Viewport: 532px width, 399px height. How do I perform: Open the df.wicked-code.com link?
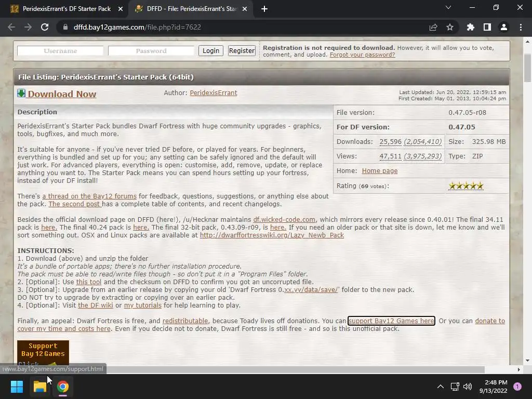pos(284,220)
